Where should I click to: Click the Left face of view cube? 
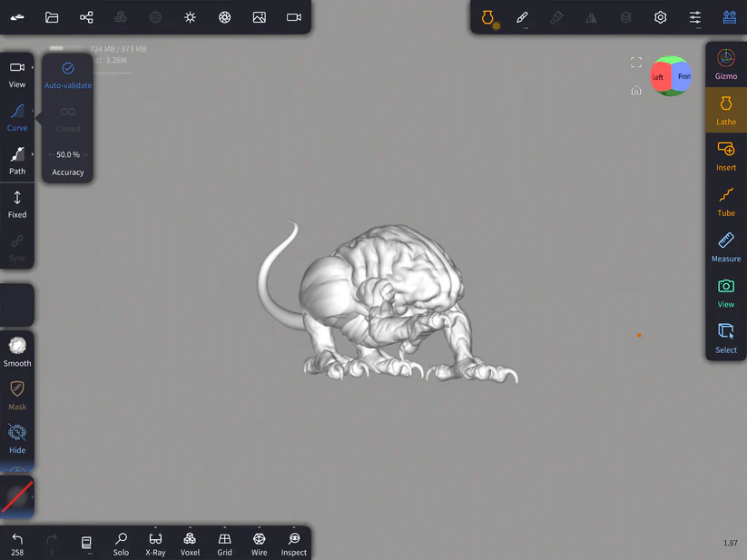[659, 76]
